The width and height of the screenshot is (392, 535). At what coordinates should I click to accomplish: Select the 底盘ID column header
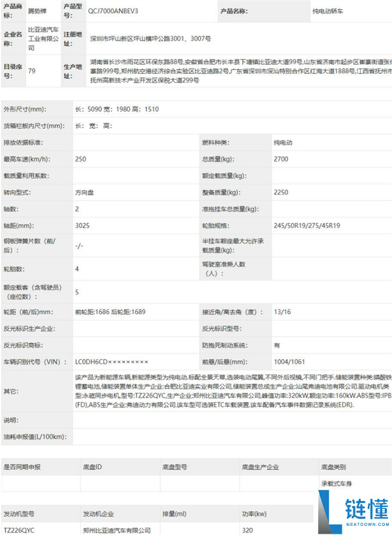[x=92, y=467]
